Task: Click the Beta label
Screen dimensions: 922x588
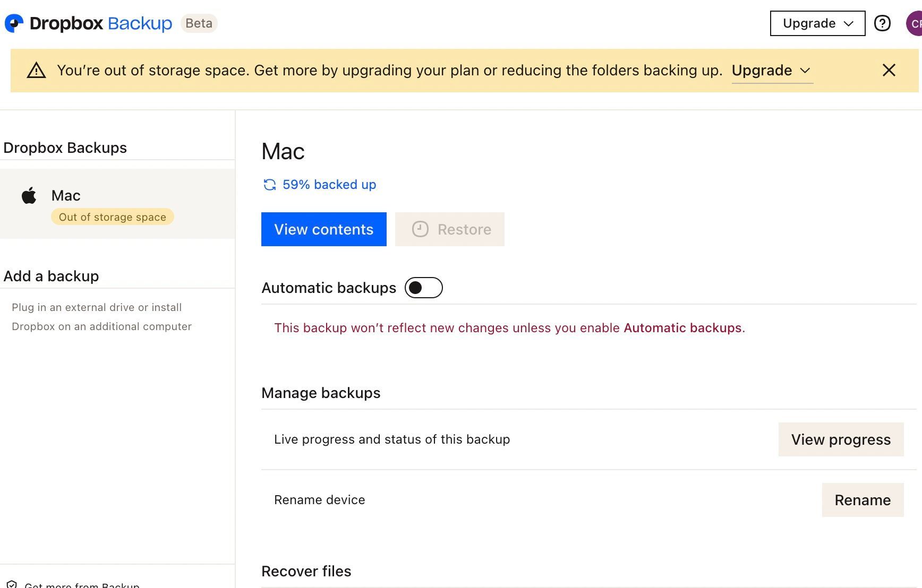Action: coord(199,23)
